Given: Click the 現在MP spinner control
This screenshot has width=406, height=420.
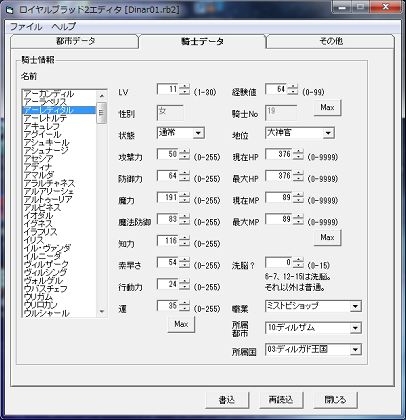Looking at the screenshot, I should (x=298, y=198).
